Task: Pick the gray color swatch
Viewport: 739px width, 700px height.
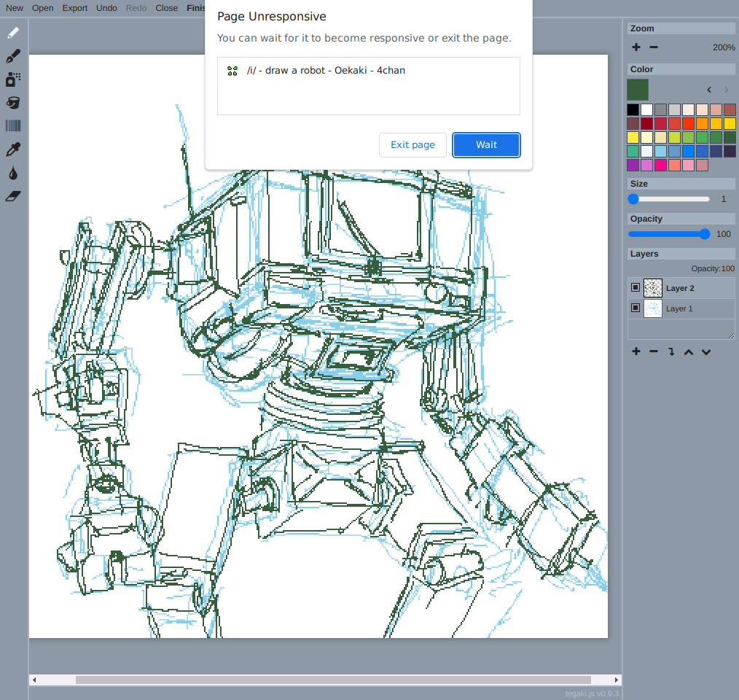Action: tap(660, 110)
